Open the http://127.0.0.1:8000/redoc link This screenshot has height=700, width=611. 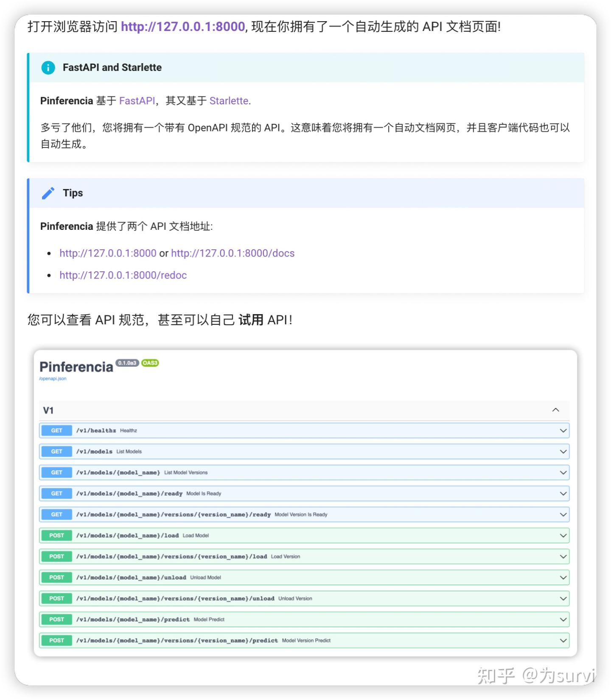pyautogui.click(x=123, y=275)
